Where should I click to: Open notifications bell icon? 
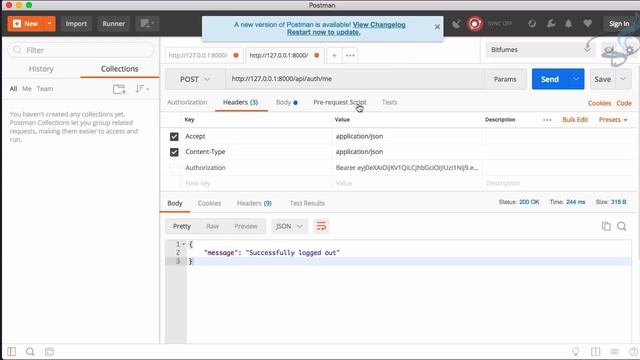point(568,24)
